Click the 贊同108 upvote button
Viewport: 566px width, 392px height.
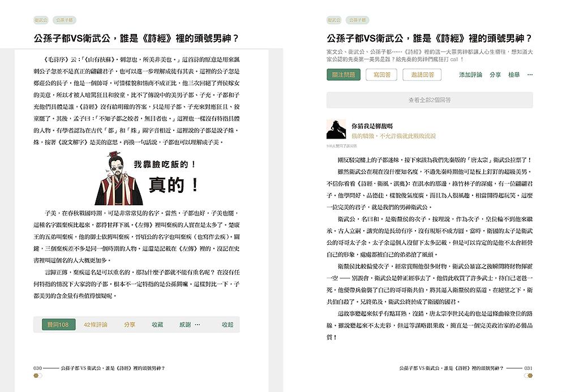pyautogui.click(x=58, y=325)
